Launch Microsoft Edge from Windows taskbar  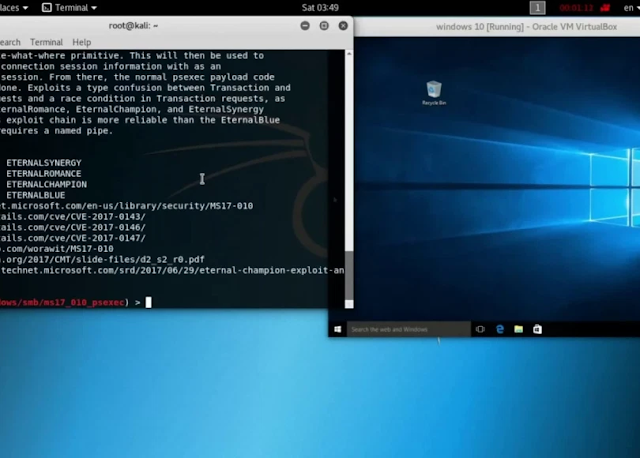[x=500, y=329]
